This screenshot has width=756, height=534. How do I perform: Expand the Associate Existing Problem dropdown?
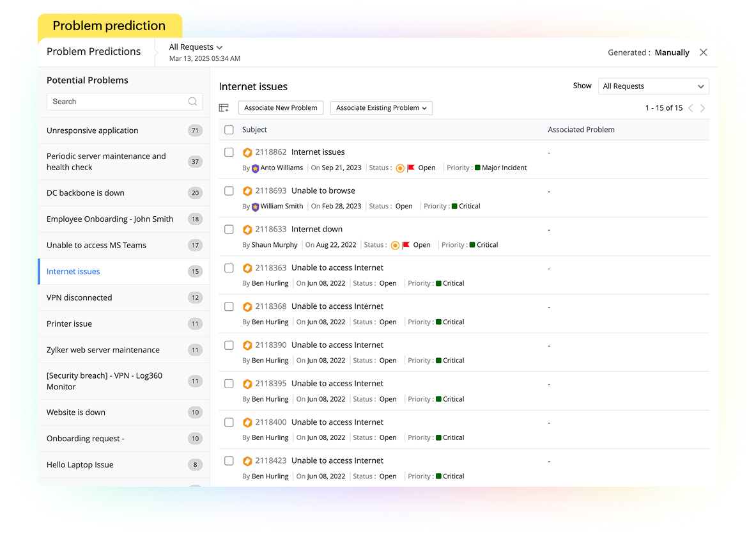(381, 107)
